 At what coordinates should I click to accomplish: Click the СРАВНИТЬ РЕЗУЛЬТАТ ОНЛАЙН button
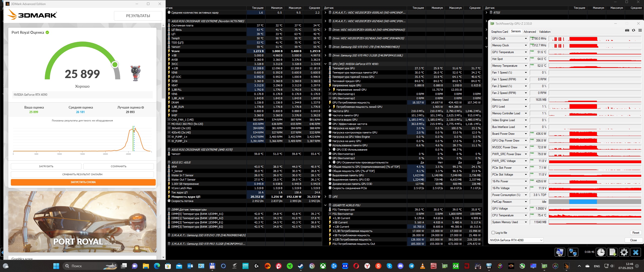coord(82,174)
